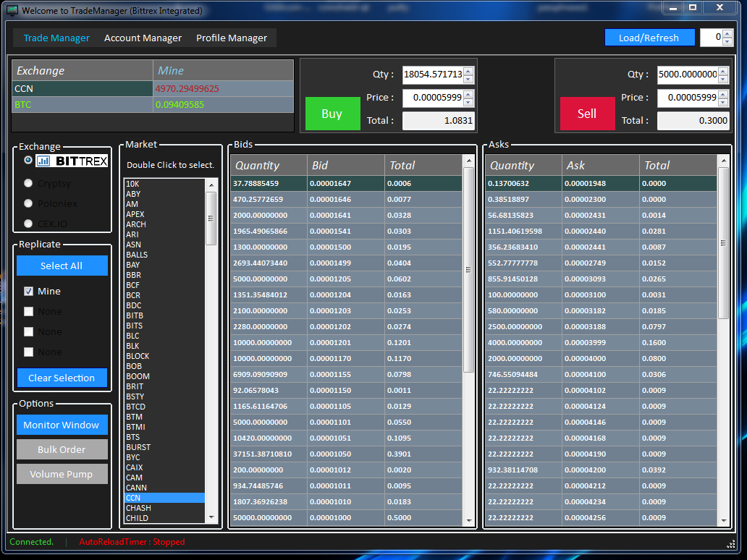Screen dimensions: 747x560
Task: Toggle the first None checkbox under Mine
Action: 28,311
